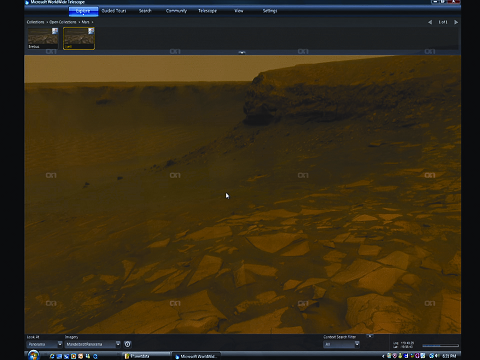The width and height of the screenshot is (480, 360).
Task: Open the Settings tab
Action: (270, 11)
